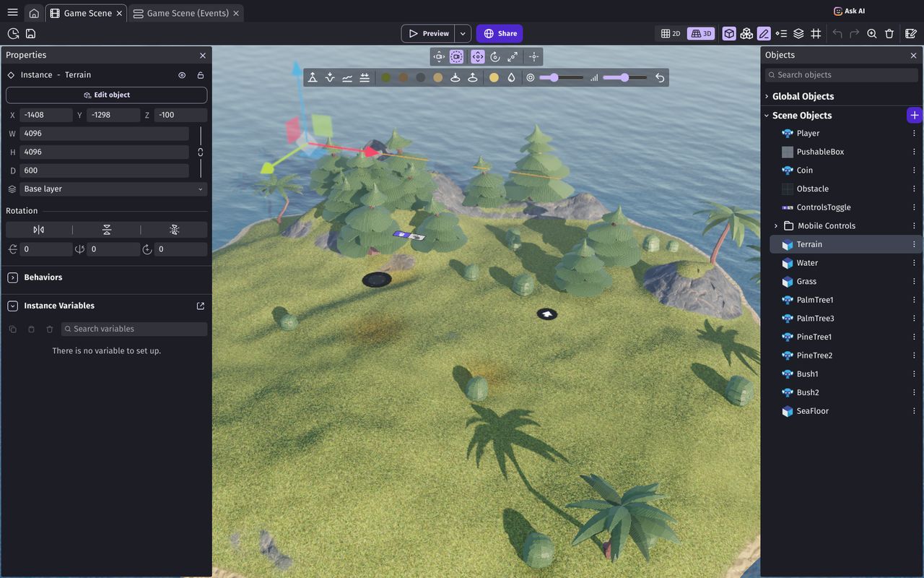924x578 pixels.
Task: Select the rotate gizmo tool
Action: point(495,56)
